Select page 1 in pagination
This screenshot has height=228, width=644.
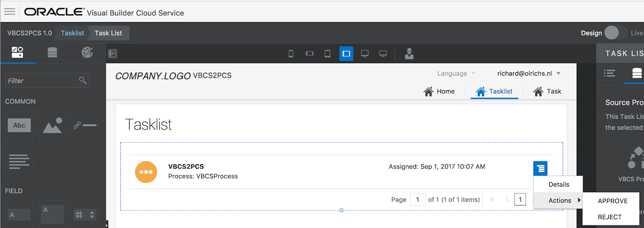point(520,199)
